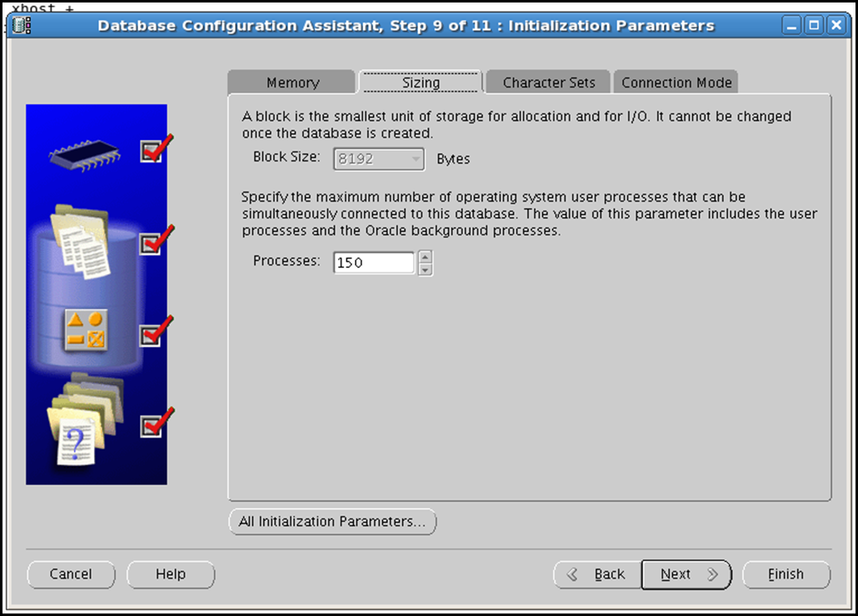Image resolution: width=858 pixels, height=616 pixels.
Task: Select the Sizing tab
Action: coord(420,82)
